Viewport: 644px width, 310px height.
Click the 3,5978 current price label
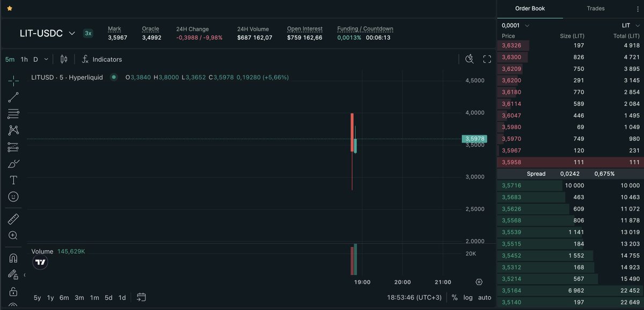[x=474, y=139]
